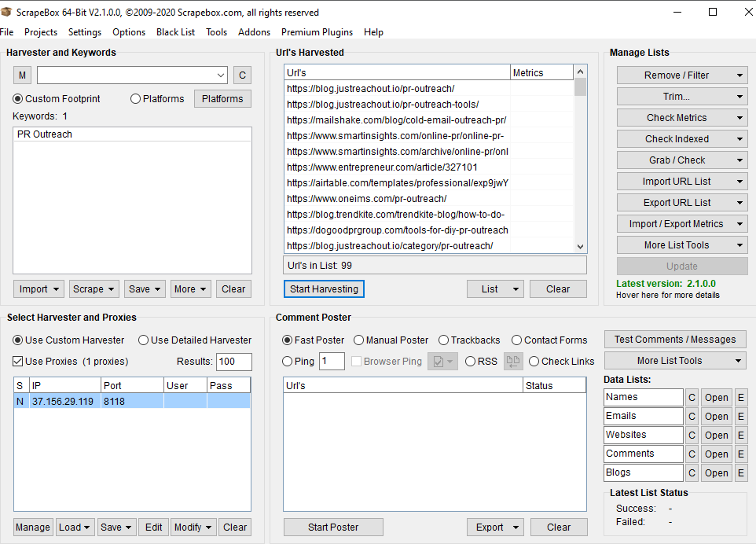Click the C button beside footprint combo
756x544 pixels.
pos(243,75)
